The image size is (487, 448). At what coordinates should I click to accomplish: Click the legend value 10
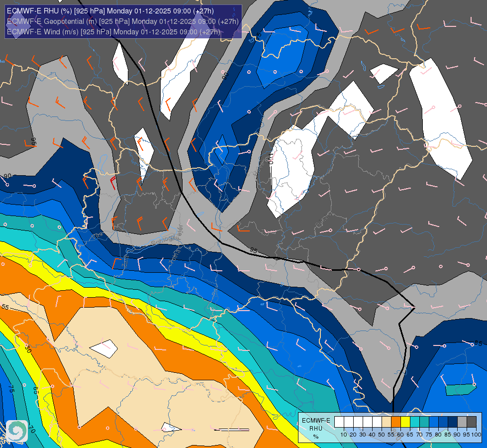coord(344,435)
